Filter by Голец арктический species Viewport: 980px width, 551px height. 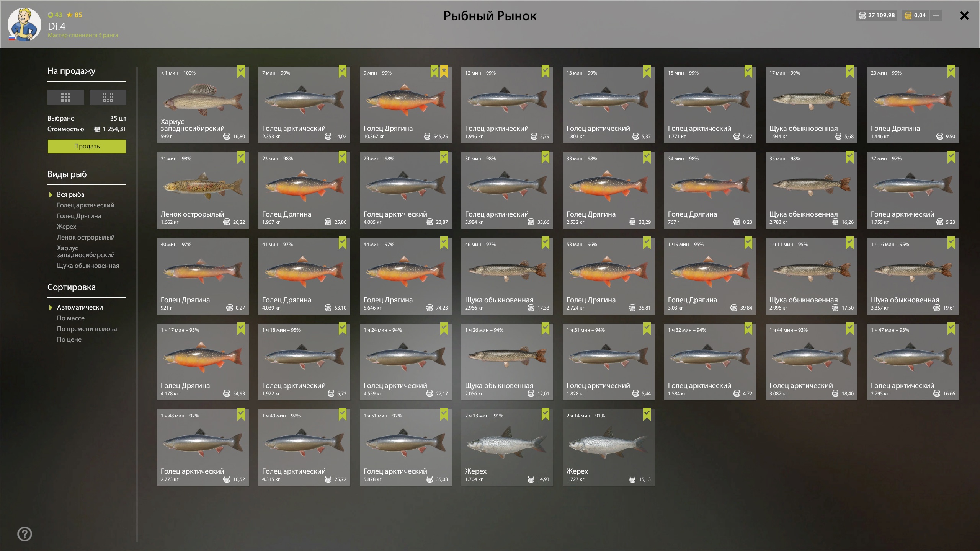[85, 205]
